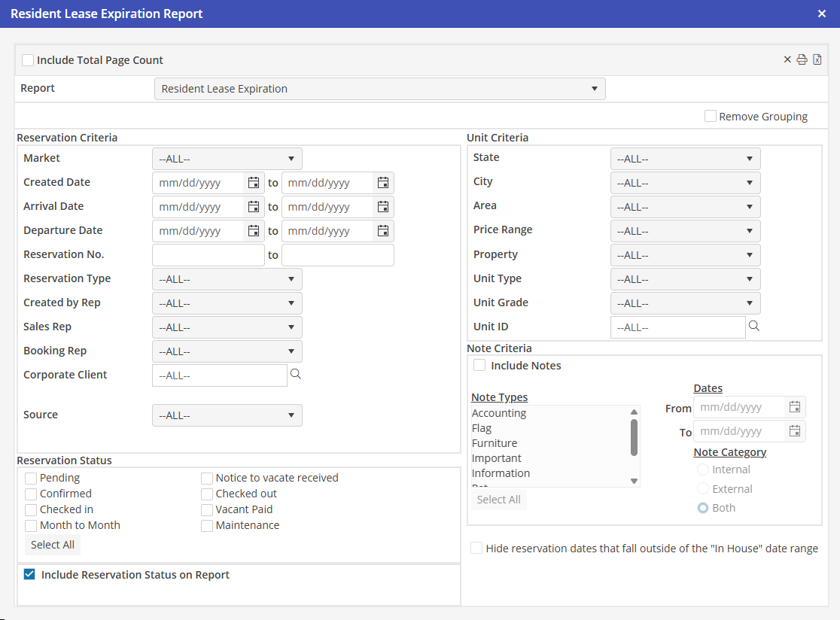
Task: Open the Market dropdown
Action: [227, 159]
